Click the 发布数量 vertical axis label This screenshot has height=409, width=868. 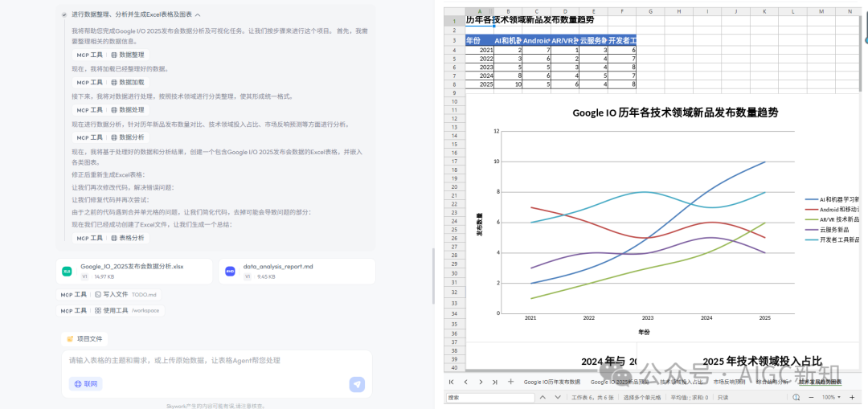tap(479, 225)
